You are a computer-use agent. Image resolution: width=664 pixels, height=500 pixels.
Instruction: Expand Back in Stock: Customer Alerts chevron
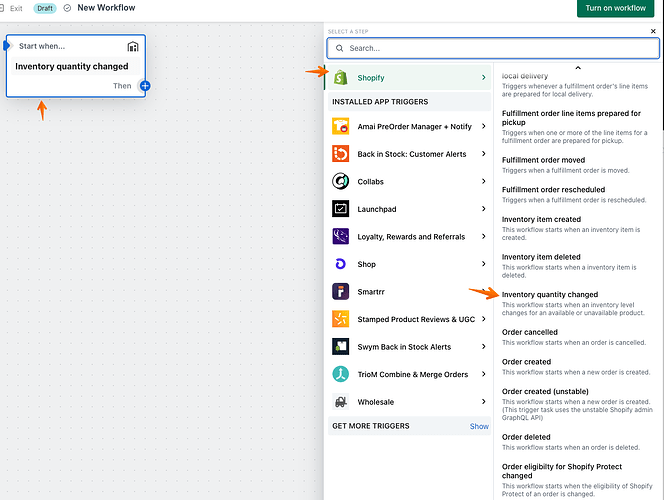pyautogui.click(x=483, y=154)
